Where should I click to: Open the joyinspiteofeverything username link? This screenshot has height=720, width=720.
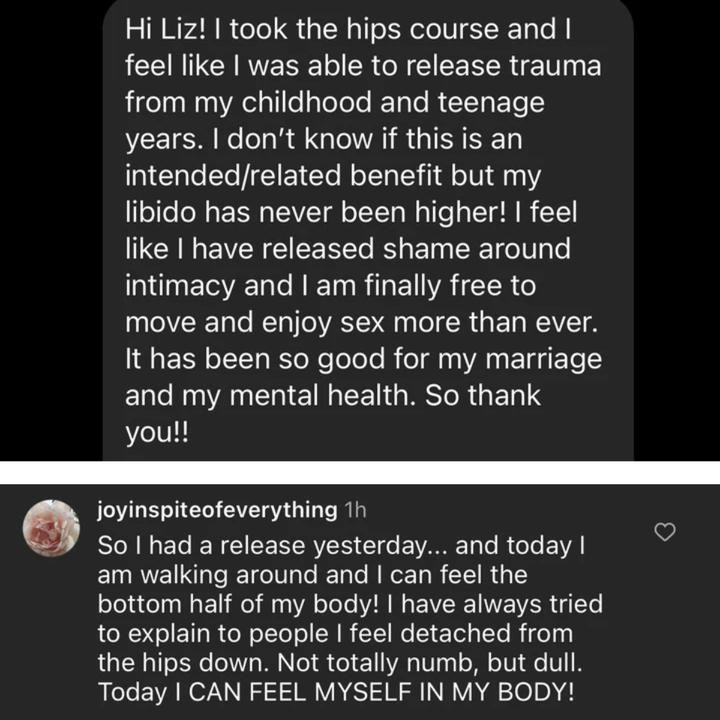[x=217, y=510]
